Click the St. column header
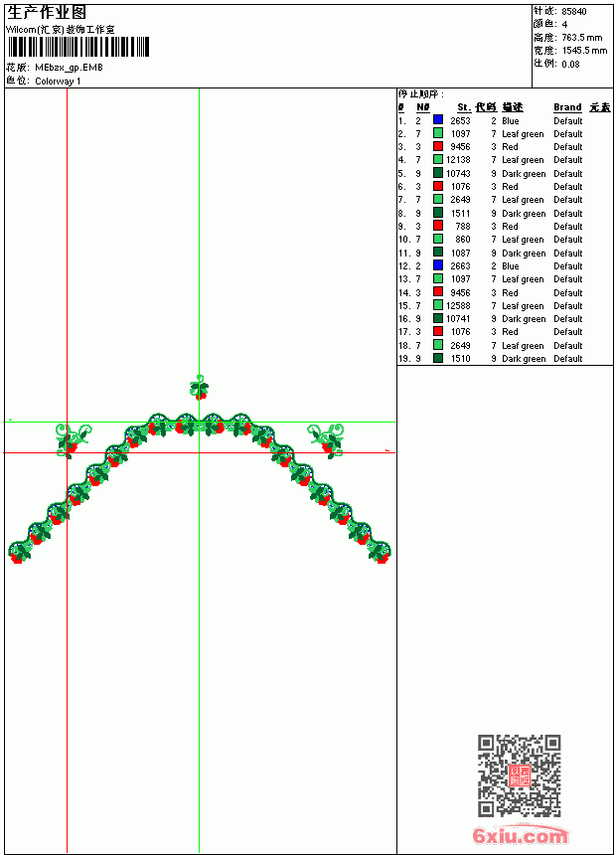Viewport: 616px width, 855px height. [x=464, y=107]
